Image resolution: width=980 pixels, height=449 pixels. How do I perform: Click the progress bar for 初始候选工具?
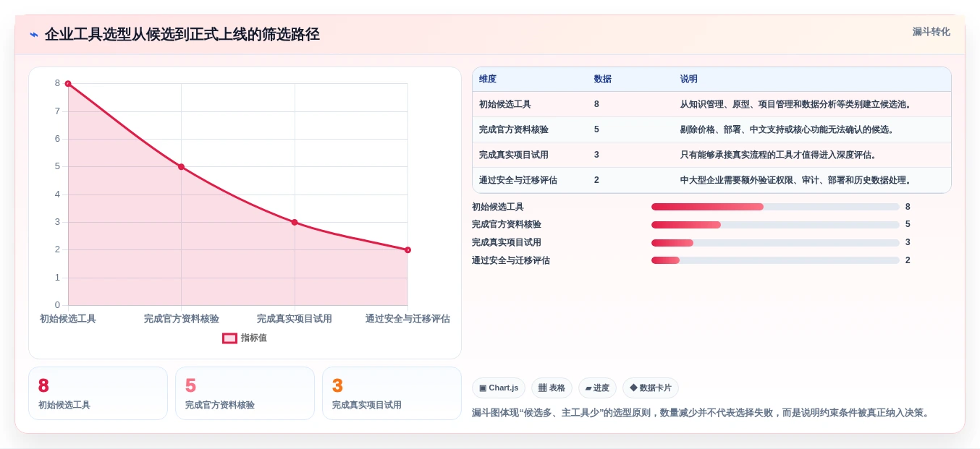tap(775, 207)
